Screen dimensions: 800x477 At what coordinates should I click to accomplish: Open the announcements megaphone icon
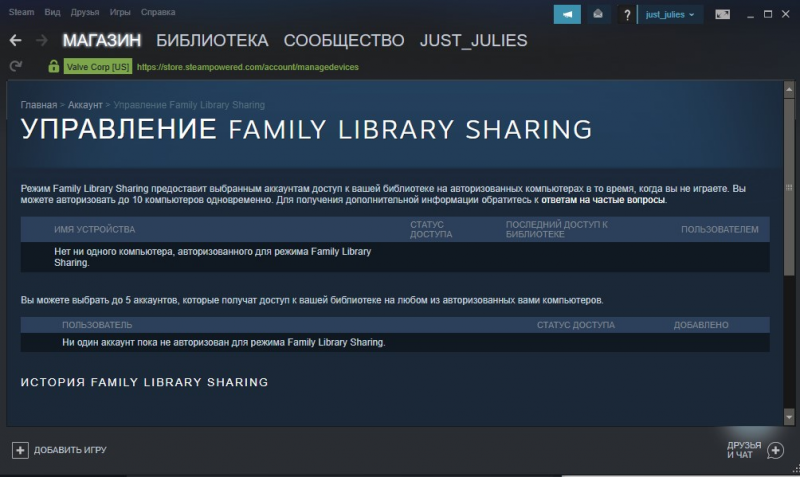coord(567,14)
